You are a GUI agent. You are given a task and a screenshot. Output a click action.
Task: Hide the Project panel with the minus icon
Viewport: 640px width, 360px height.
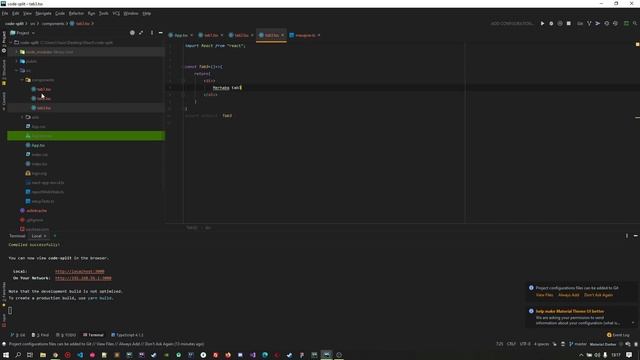(x=160, y=33)
